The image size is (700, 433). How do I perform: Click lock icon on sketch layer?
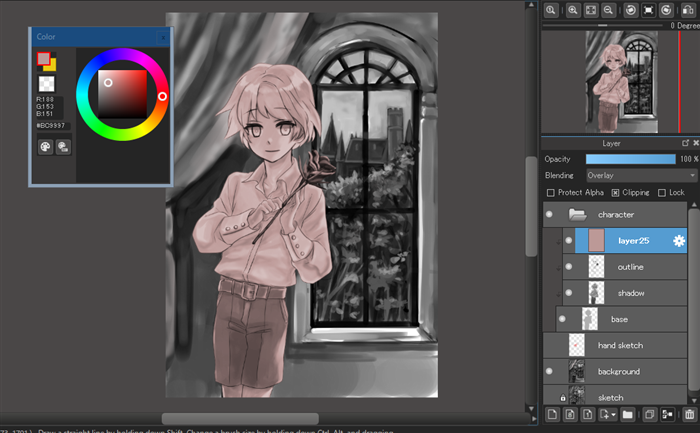pyautogui.click(x=562, y=398)
